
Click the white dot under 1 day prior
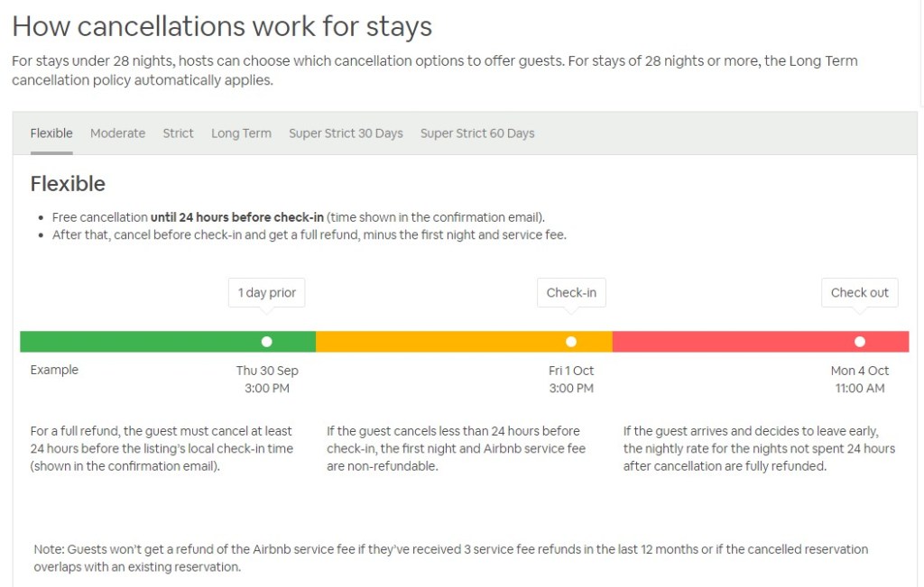click(266, 342)
